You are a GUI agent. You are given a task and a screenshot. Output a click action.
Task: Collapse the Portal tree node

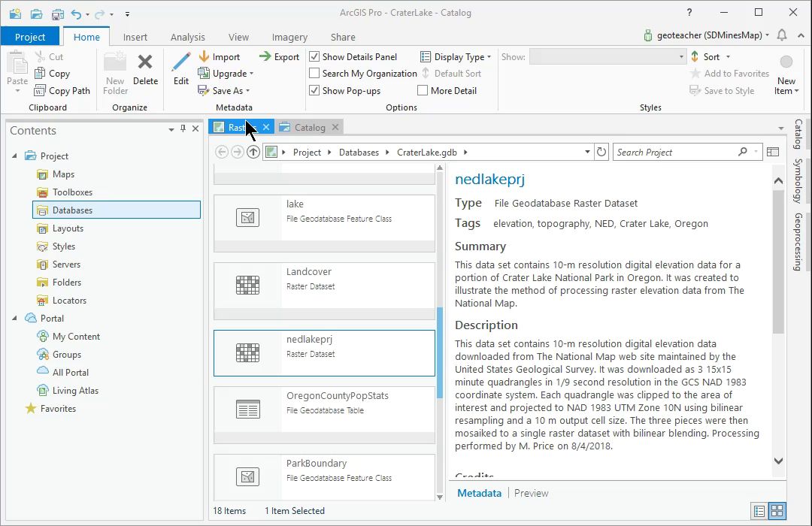(x=14, y=318)
